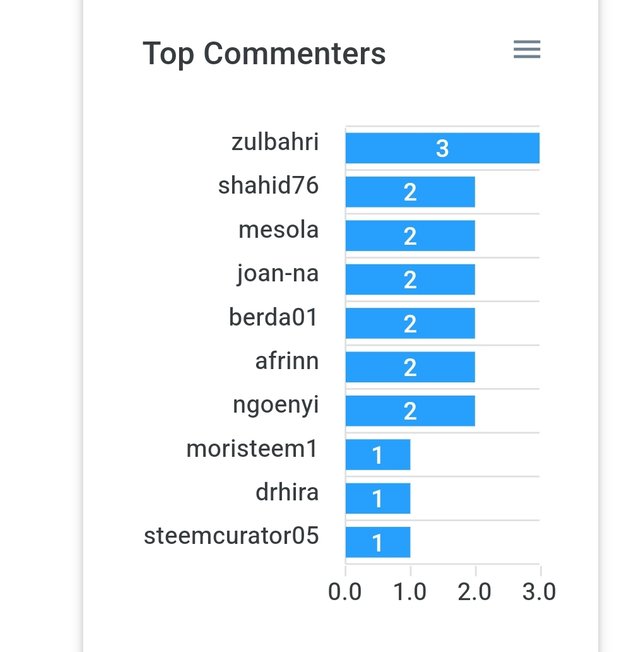Select the steemcurator05 bar

point(378,542)
